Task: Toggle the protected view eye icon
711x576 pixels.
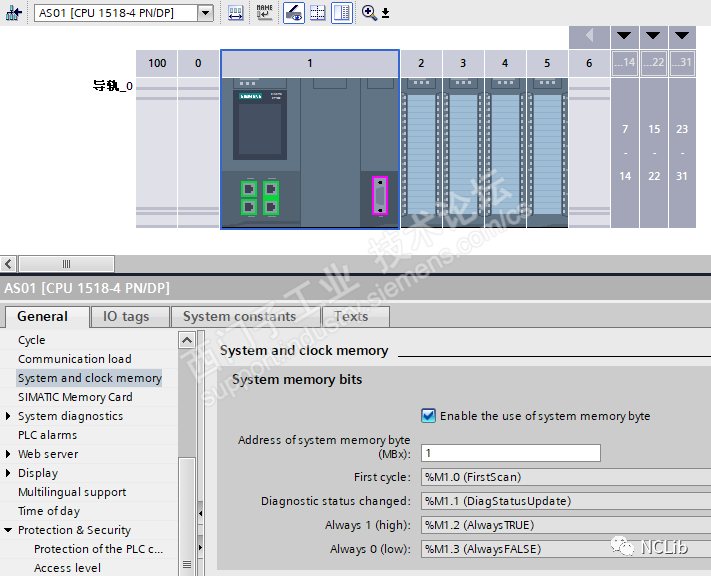Action: [294, 13]
